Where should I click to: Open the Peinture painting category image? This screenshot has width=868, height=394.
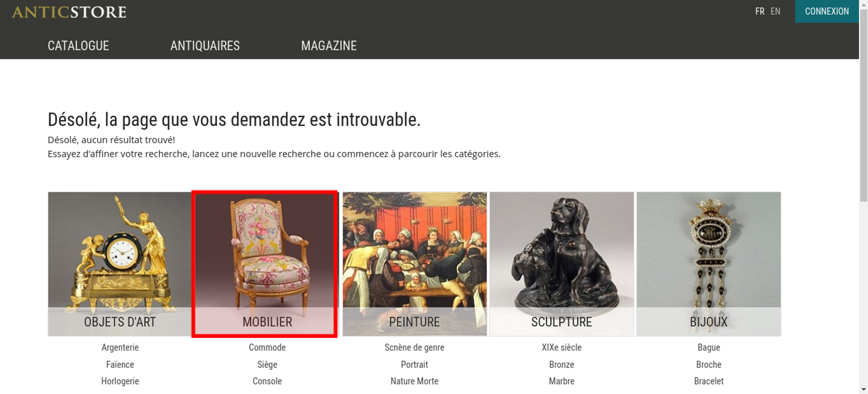click(x=414, y=264)
